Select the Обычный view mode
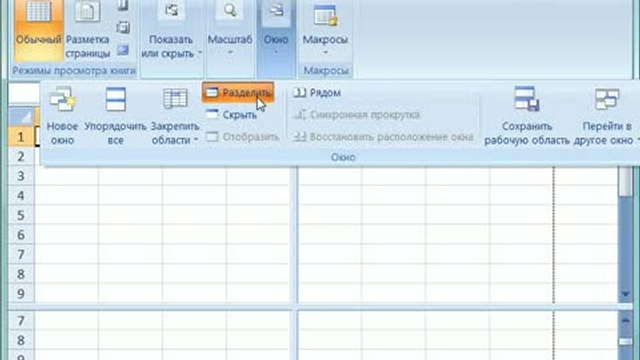This screenshot has height=360, width=640. 39,31
